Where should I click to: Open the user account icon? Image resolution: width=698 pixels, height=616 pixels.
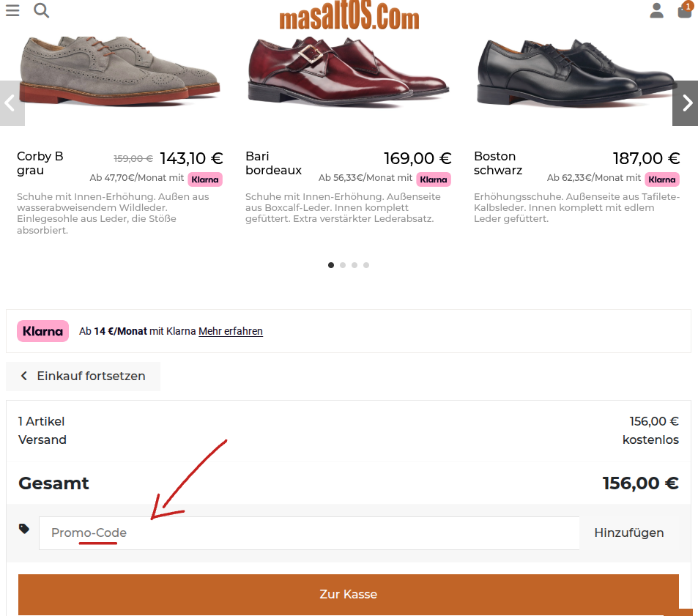[x=656, y=11]
